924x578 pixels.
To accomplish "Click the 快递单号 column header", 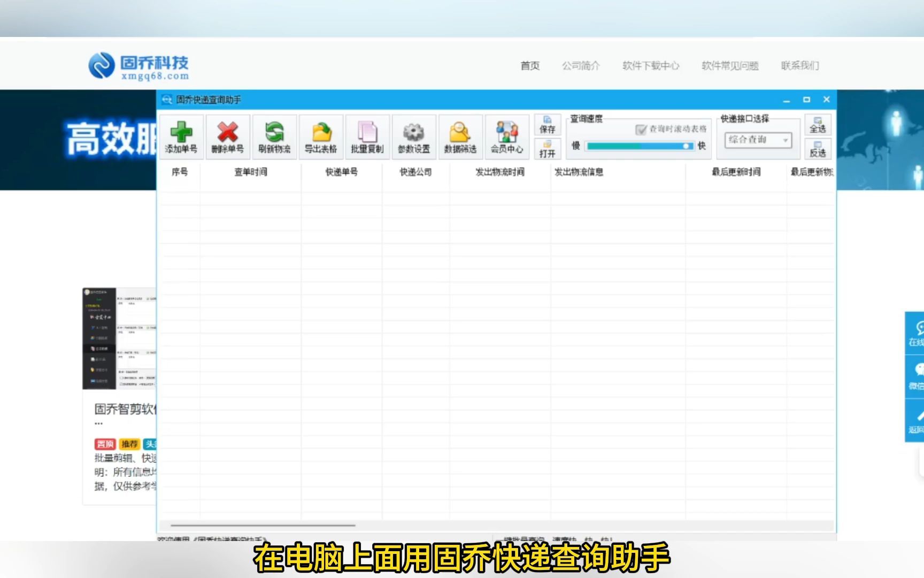I will [342, 172].
